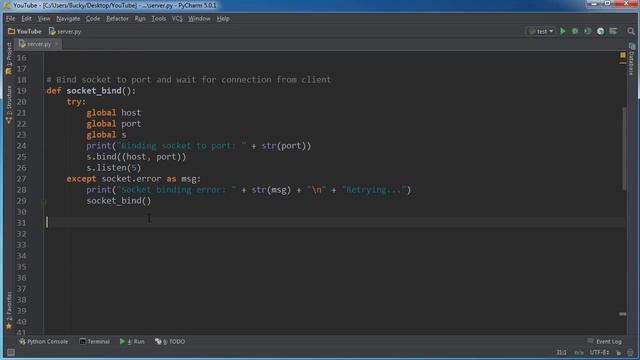Screen dimensions: 640x360
Task: Click the inspector face icon in status bar
Action: click(x=631, y=353)
